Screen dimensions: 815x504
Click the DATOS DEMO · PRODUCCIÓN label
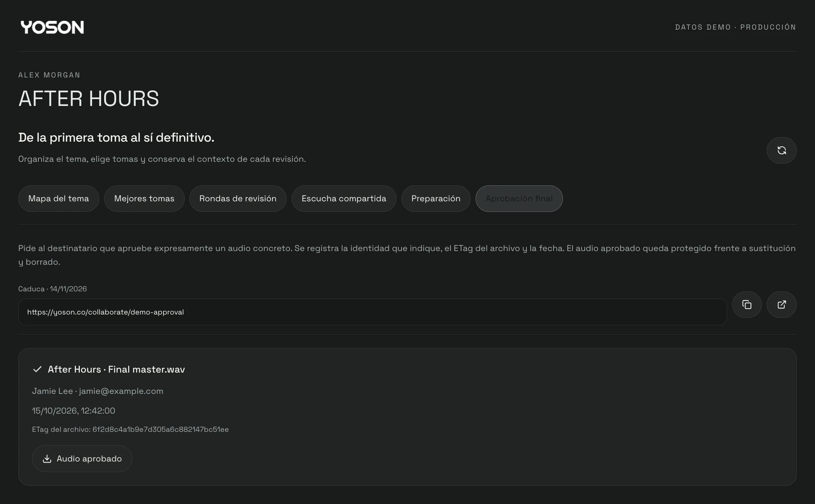click(735, 27)
